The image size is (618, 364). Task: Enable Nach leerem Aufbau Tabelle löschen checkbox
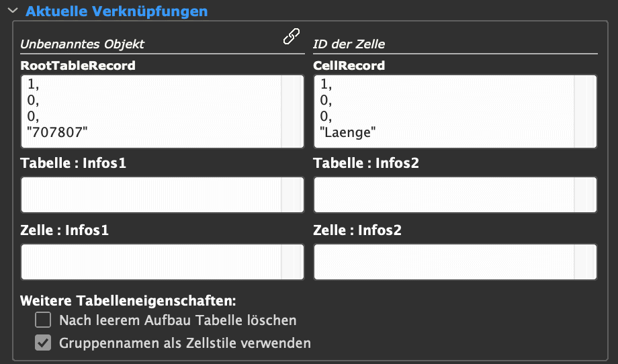pyautogui.click(x=43, y=320)
